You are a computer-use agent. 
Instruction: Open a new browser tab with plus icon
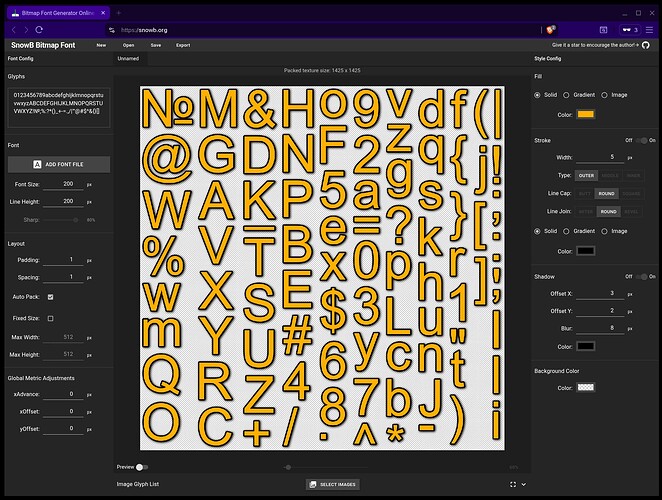tap(119, 13)
